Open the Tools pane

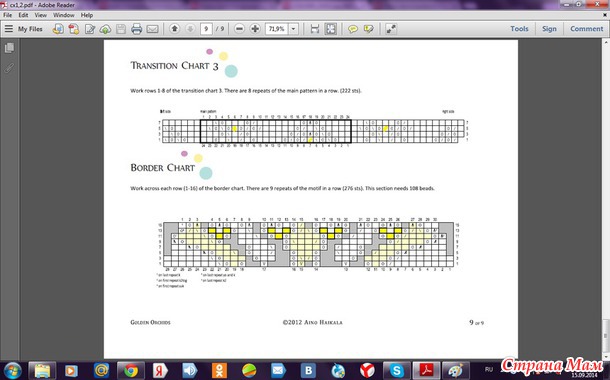click(519, 29)
